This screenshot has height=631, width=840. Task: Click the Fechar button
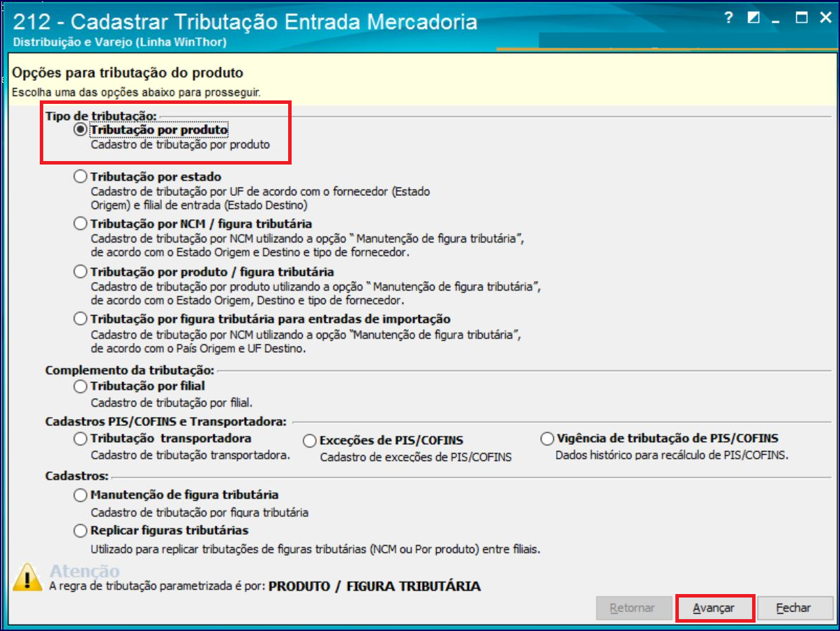pos(795,608)
